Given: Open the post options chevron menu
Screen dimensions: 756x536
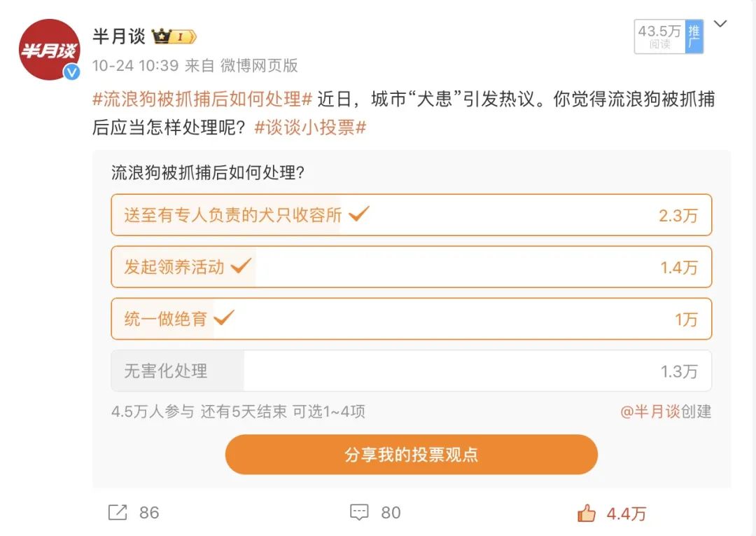Looking at the screenshot, I should pos(720,25).
